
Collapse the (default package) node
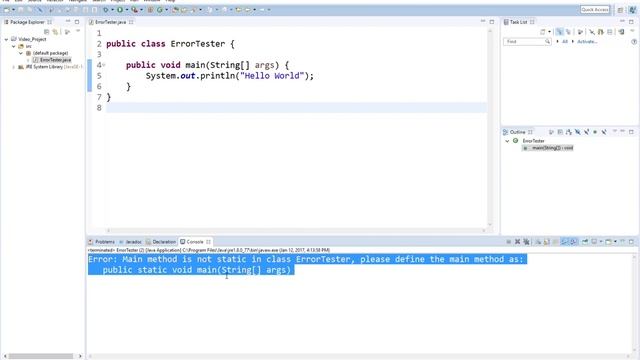click(21, 53)
